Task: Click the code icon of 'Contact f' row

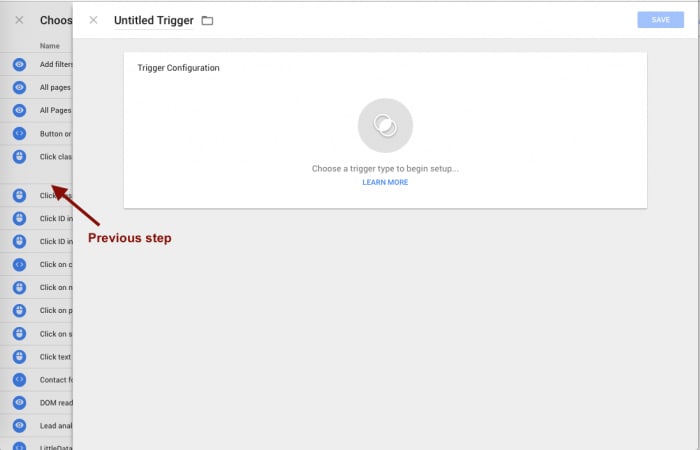Action: tap(19, 379)
